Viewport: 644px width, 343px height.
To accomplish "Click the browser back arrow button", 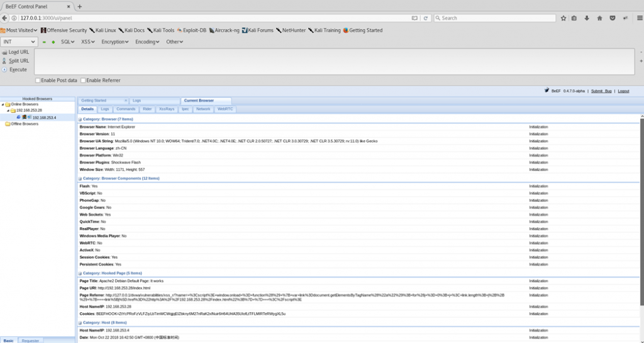I will point(4,18).
